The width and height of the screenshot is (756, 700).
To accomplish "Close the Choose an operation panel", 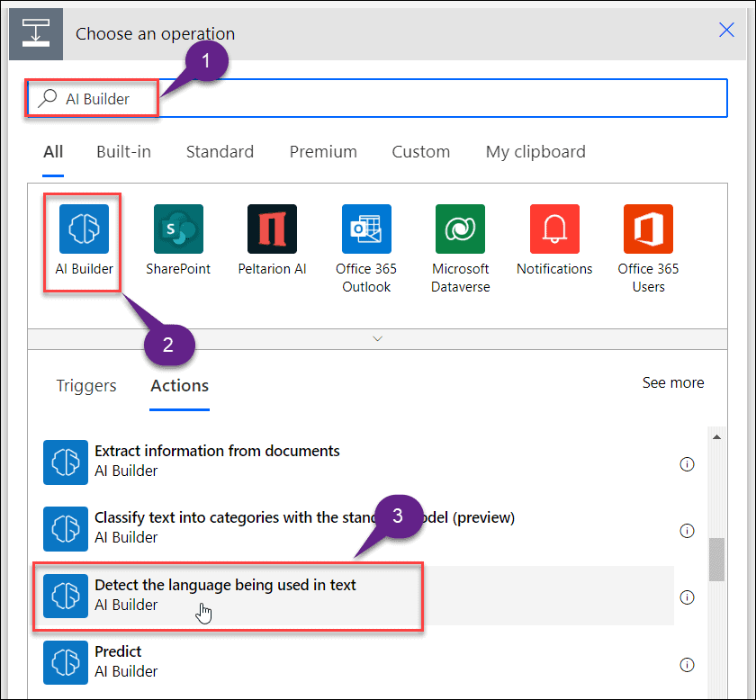I will pos(726,30).
